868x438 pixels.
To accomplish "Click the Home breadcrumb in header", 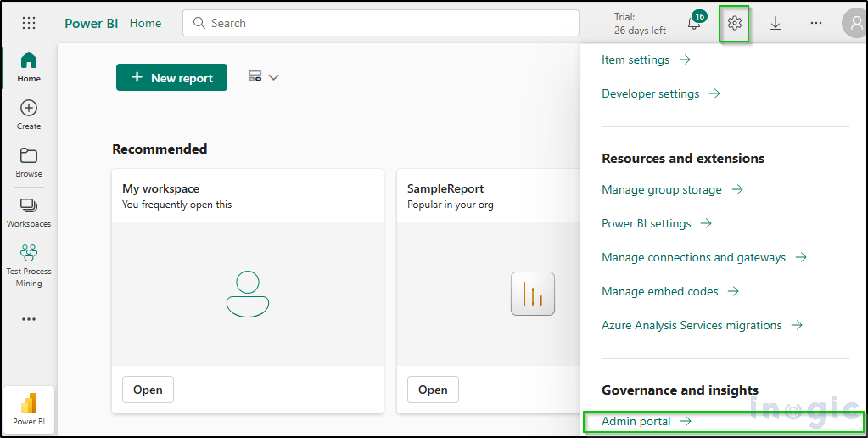I will click(146, 23).
